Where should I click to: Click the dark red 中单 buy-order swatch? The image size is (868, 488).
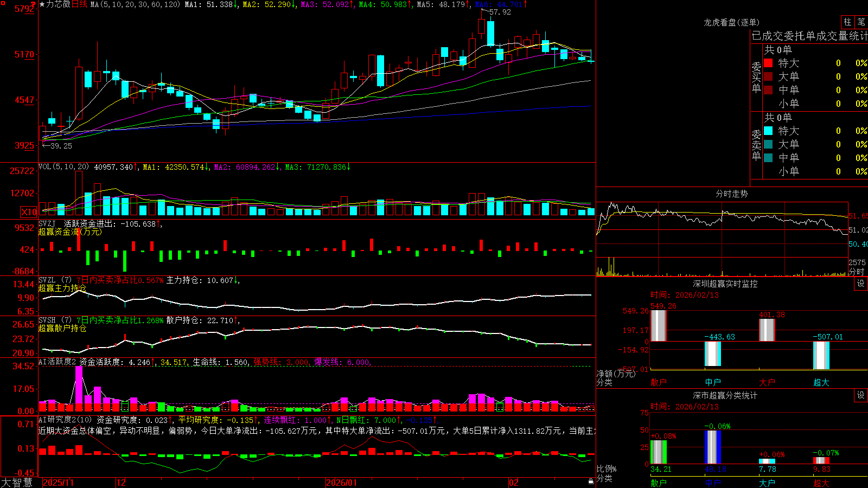tap(768, 90)
